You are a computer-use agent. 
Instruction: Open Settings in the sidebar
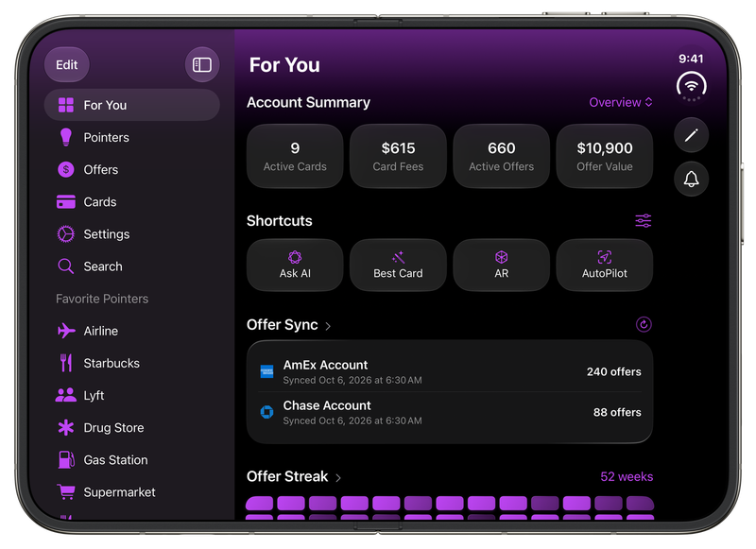131,234
